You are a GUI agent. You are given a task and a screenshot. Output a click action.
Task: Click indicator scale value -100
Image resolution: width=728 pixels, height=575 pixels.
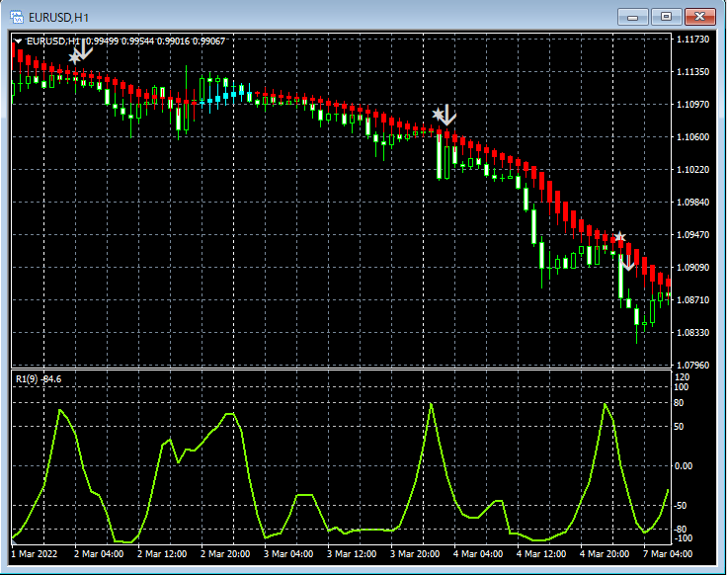tap(682, 538)
